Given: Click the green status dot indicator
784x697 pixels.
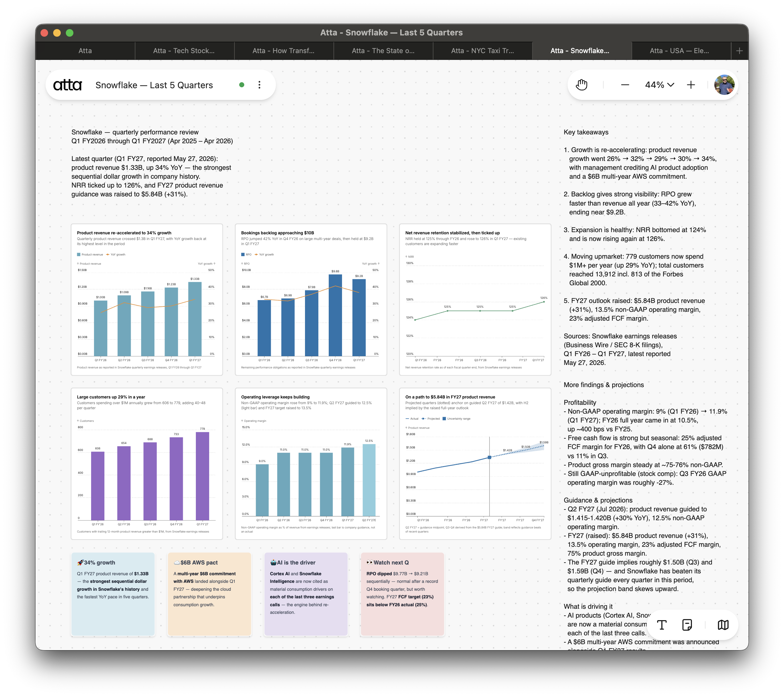Looking at the screenshot, I should (x=242, y=85).
